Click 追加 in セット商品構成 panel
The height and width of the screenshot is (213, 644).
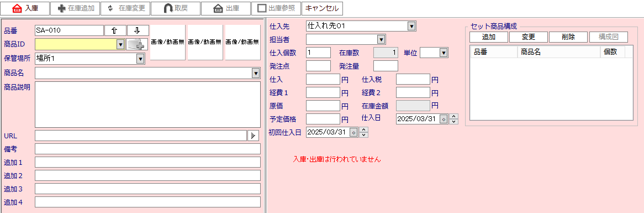pyautogui.click(x=489, y=37)
